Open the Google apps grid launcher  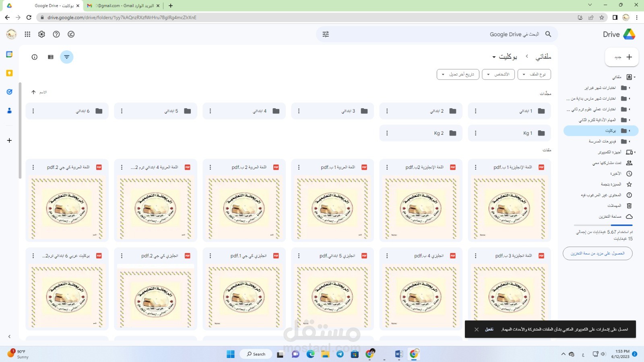27,34
